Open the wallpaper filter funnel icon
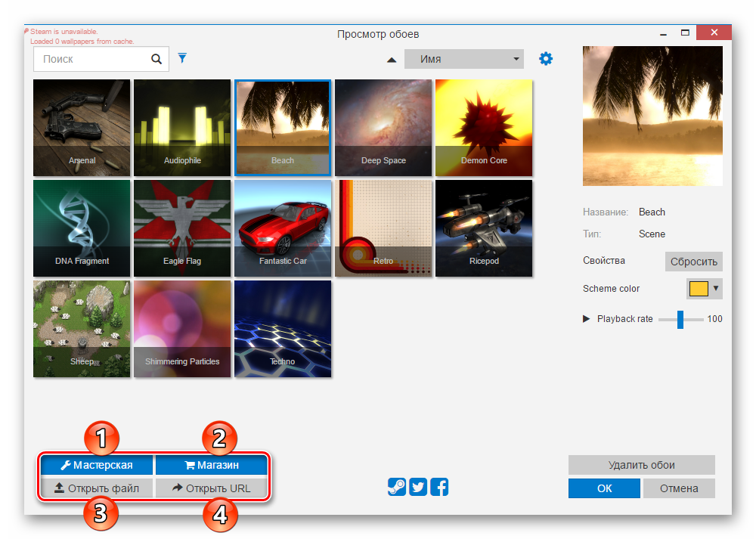Screen dimensions: 756x539 click(182, 58)
